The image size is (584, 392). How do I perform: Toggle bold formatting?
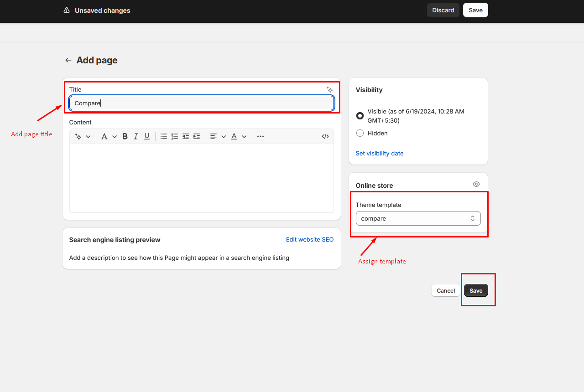(x=125, y=136)
